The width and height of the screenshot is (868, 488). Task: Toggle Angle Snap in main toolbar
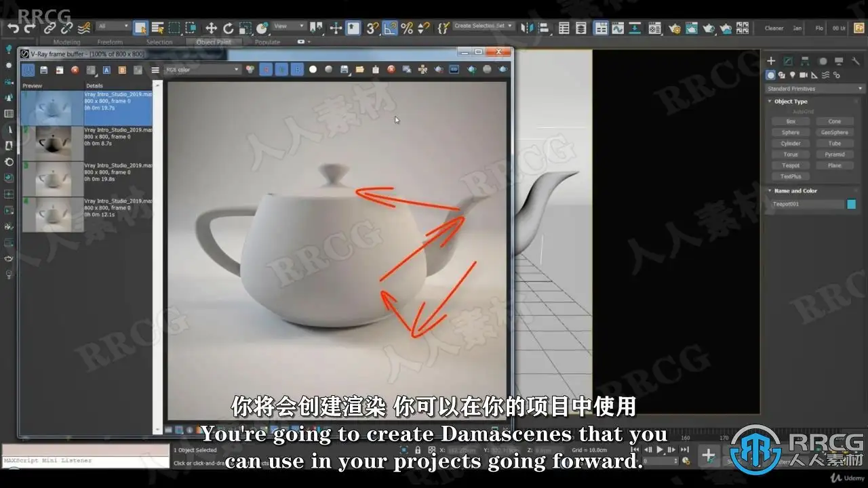[x=390, y=28]
